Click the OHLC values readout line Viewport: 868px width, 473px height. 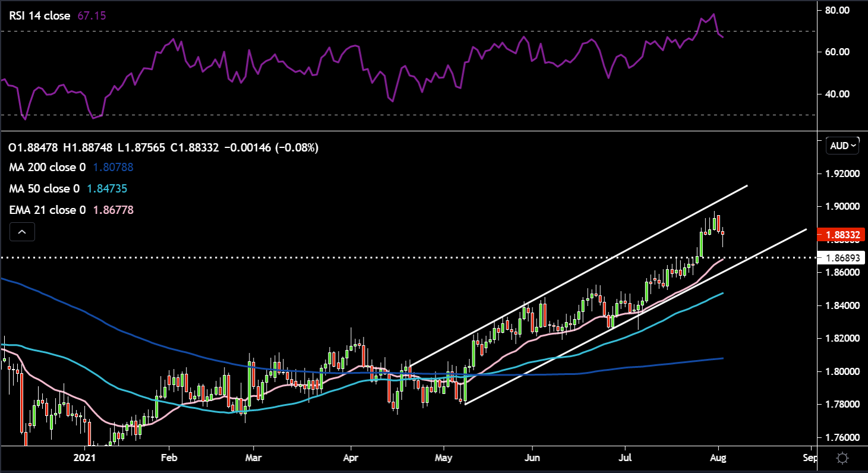click(163, 147)
